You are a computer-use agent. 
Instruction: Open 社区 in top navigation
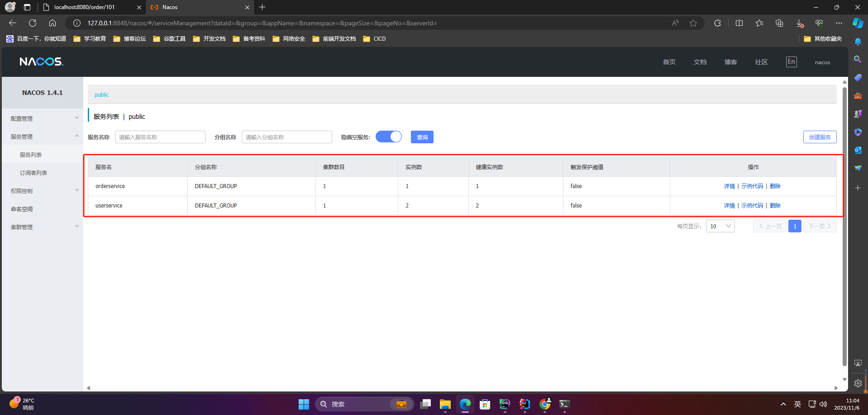point(761,62)
